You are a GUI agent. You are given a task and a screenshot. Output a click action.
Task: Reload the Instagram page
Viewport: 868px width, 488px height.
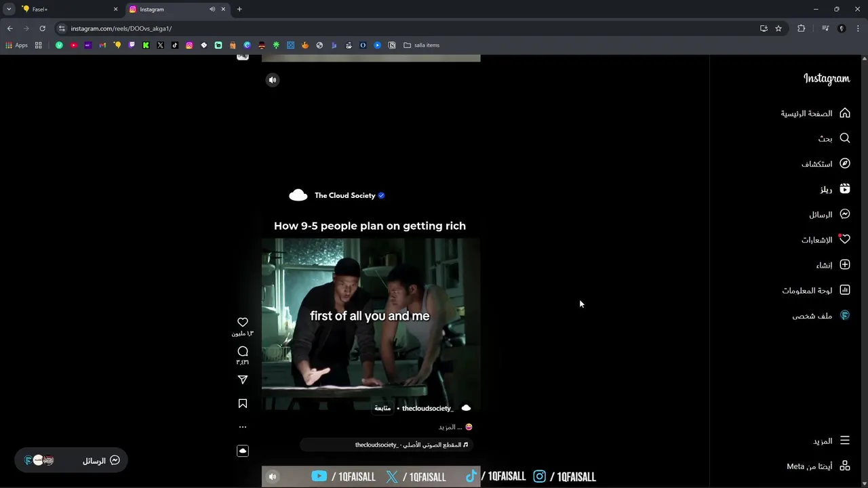pos(42,28)
